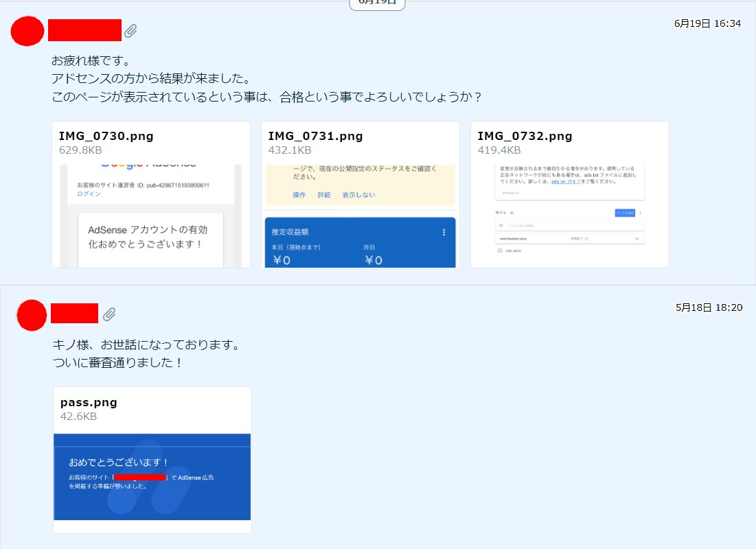Viewport: 756px width, 549px height.
Task: Click the dropdown chevron in IMG_0732 preview
Action: [637, 239]
